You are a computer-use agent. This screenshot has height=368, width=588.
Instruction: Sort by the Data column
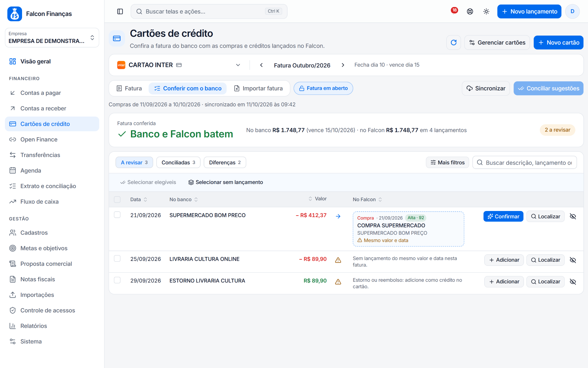pos(139,199)
